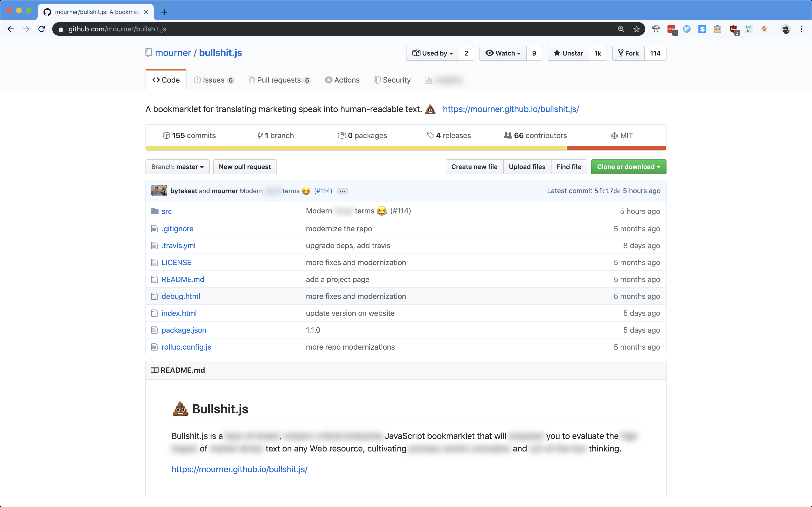Screen dimensions: 812x507
Task: Open the Branch: master dropdown
Action: (x=177, y=167)
